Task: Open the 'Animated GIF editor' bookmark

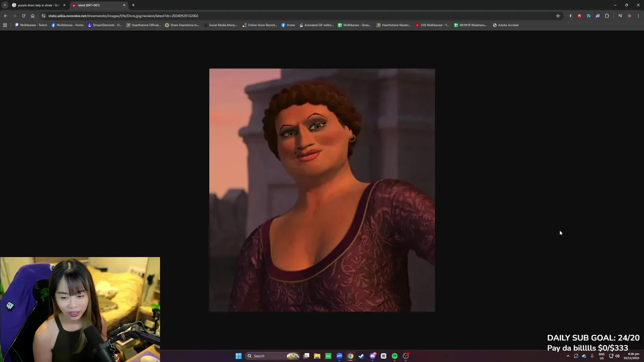Action: click(316, 25)
